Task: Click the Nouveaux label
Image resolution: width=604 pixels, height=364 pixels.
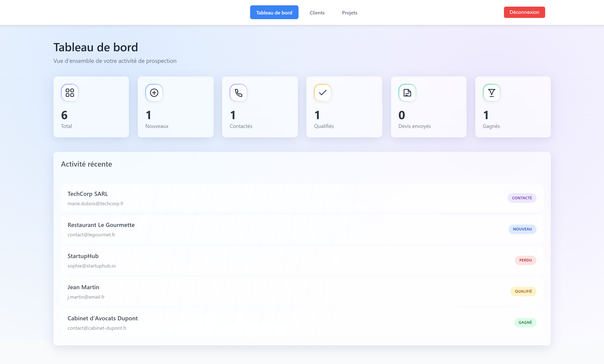Action: [x=157, y=126]
